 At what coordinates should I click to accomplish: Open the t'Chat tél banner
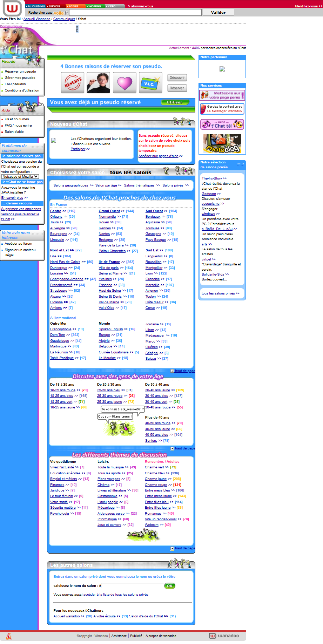click(x=222, y=124)
